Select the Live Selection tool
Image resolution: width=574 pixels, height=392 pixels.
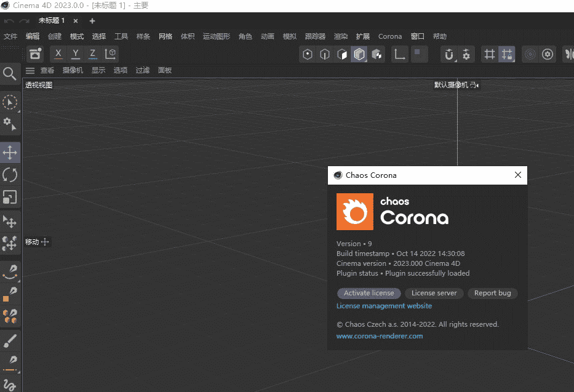pos(10,102)
